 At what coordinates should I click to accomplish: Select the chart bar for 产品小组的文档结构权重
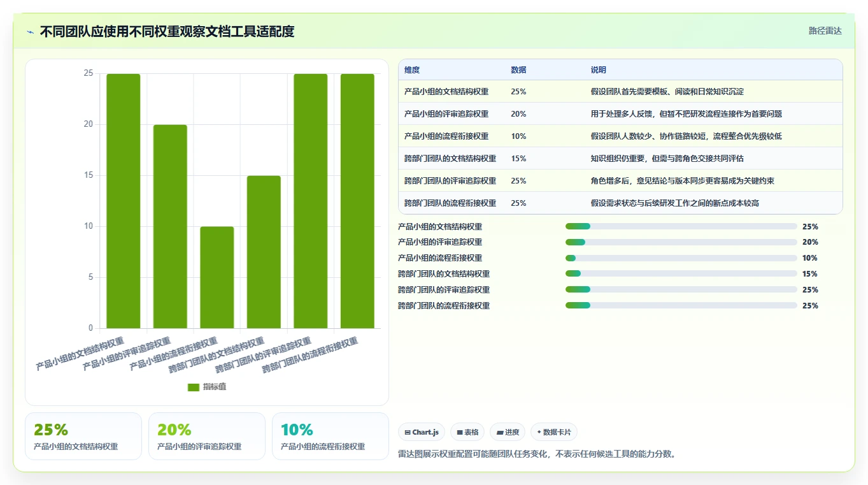coord(124,201)
